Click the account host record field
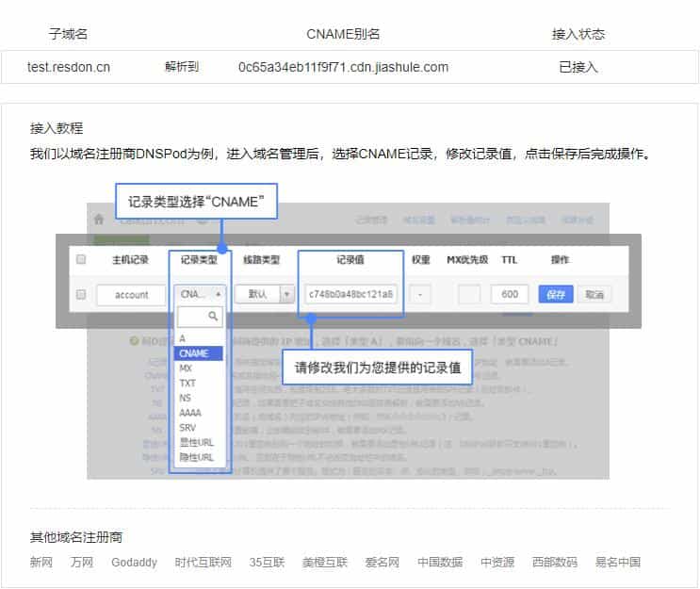 coord(131,295)
